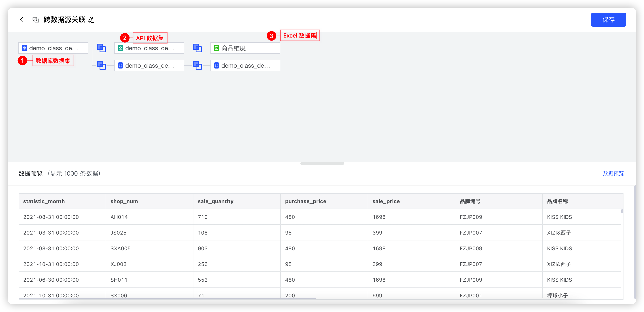
Task: Click the association icon left of the page title
Action: (36, 19)
